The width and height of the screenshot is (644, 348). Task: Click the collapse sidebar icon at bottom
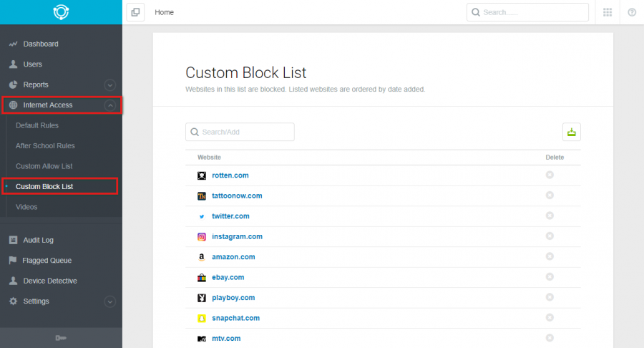click(61, 338)
